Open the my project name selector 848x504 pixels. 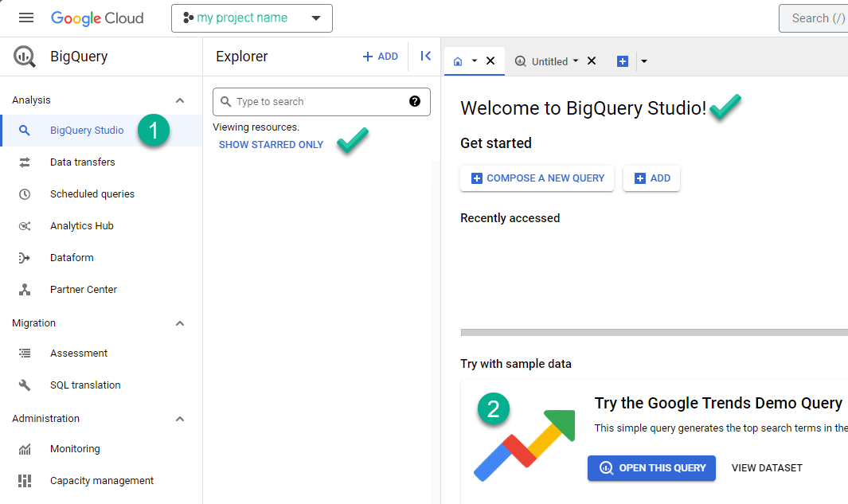[252, 18]
